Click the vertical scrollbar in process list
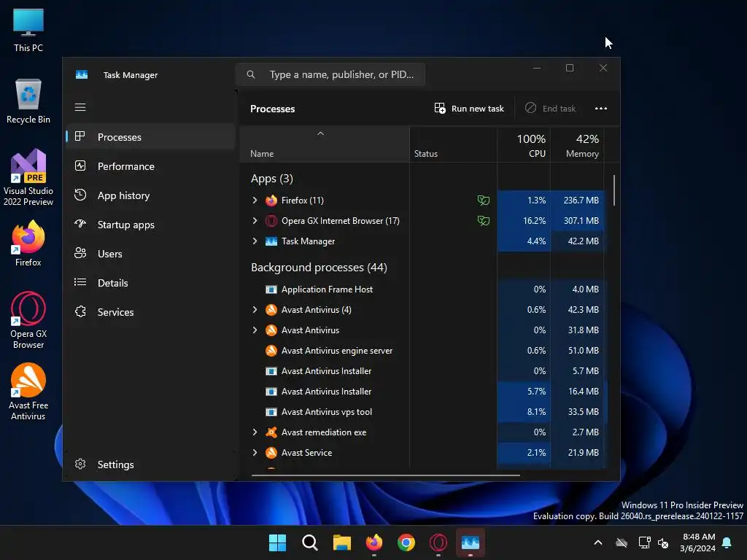The width and height of the screenshot is (747, 560). coord(614,190)
